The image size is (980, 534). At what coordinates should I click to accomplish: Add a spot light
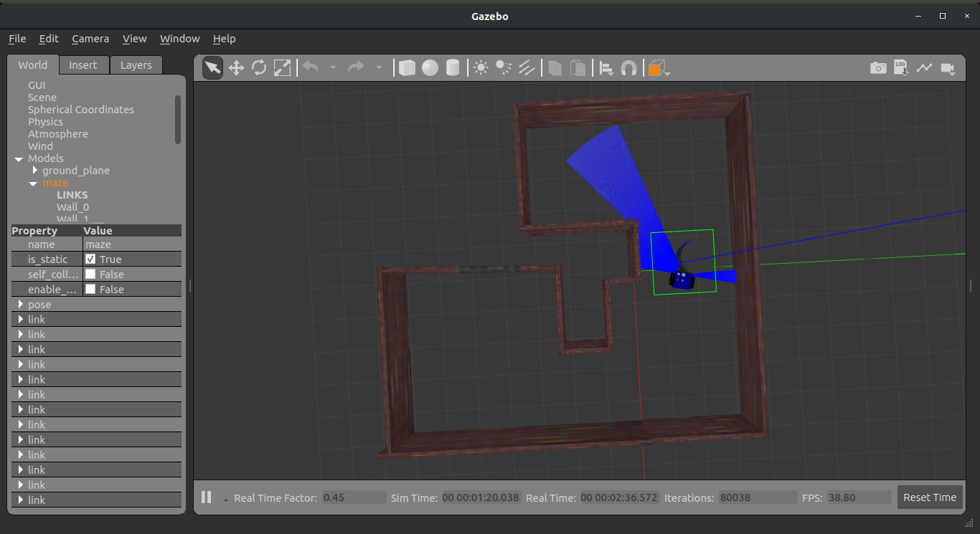click(504, 68)
